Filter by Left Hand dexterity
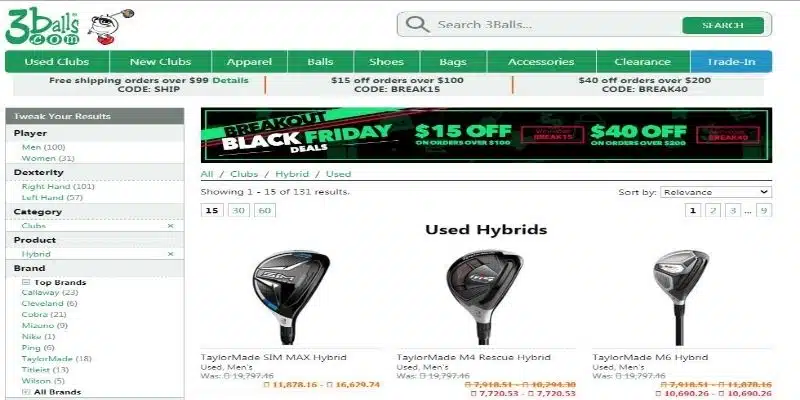Image resolution: width=800 pixels, height=400 pixels. pos(52,197)
